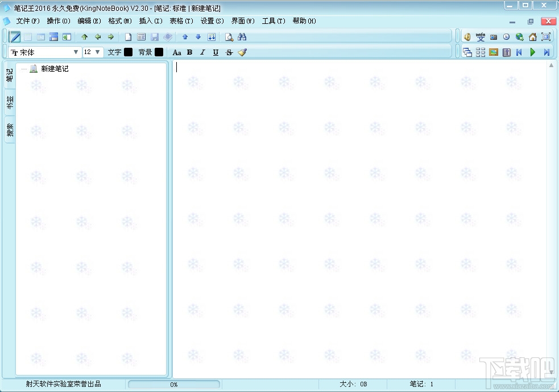Click the note template layout icon
Image resolution: width=559 pixels, height=392 pixels.
(x=142, y=37)
